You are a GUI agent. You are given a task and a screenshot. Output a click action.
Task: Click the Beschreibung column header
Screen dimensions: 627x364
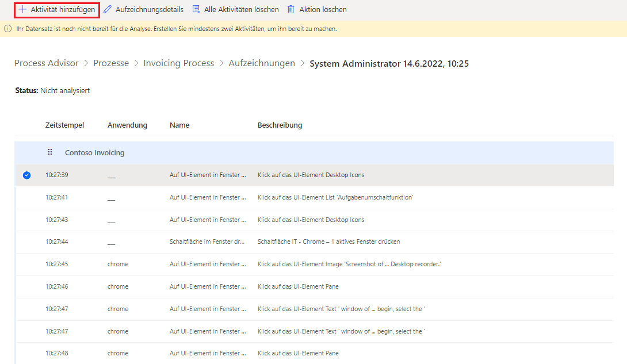point(280,125)
